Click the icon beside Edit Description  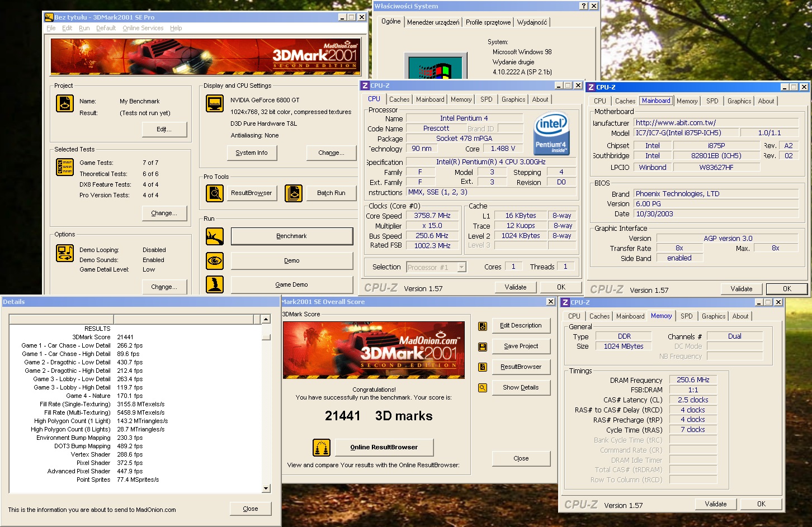[483, 326]
